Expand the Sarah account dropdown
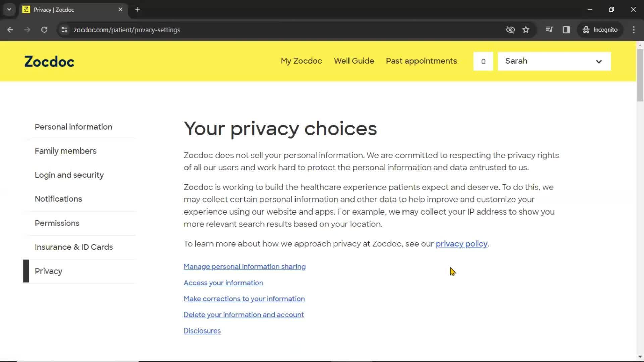Image resolution: width=644 pixels, height=362 pixels. coord(598,61)
